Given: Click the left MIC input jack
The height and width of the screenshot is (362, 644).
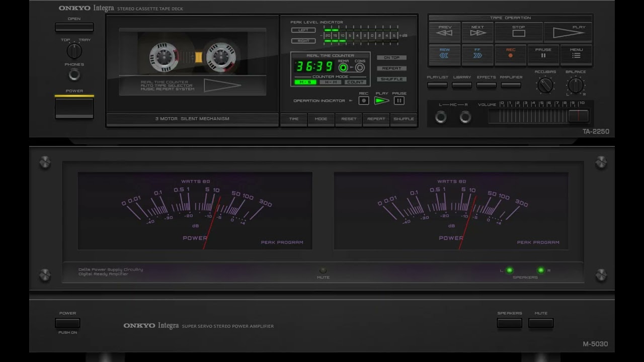Looking at the screenshot, I should pos(441,118).
